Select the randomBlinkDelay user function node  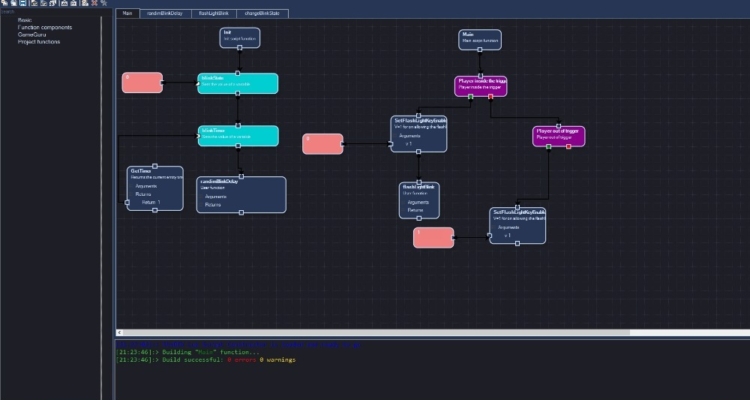pos(242,195)
